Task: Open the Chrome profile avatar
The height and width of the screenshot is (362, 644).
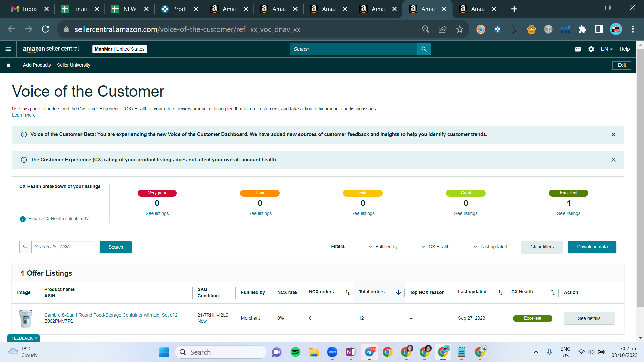Action: point(616,29)
